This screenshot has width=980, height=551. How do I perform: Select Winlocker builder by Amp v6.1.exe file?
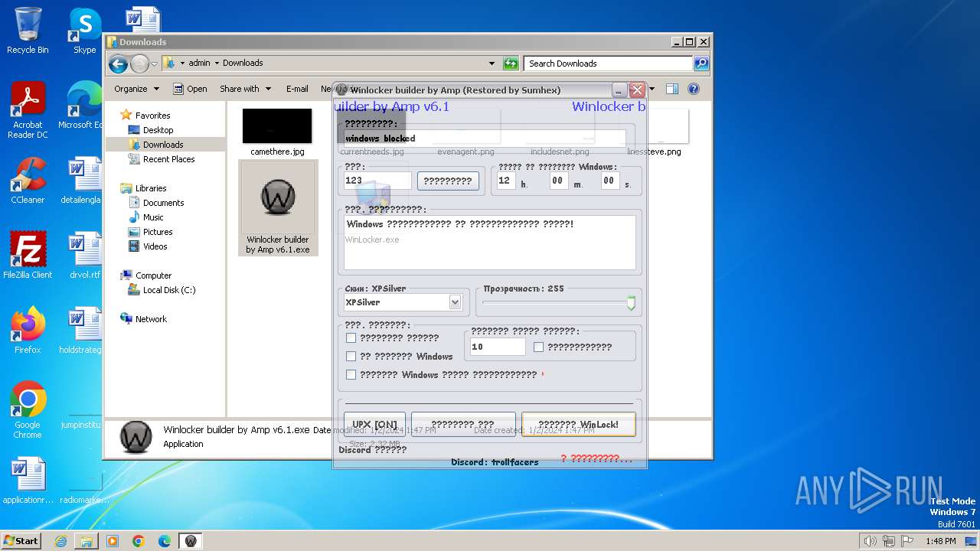tap(278, 207)
